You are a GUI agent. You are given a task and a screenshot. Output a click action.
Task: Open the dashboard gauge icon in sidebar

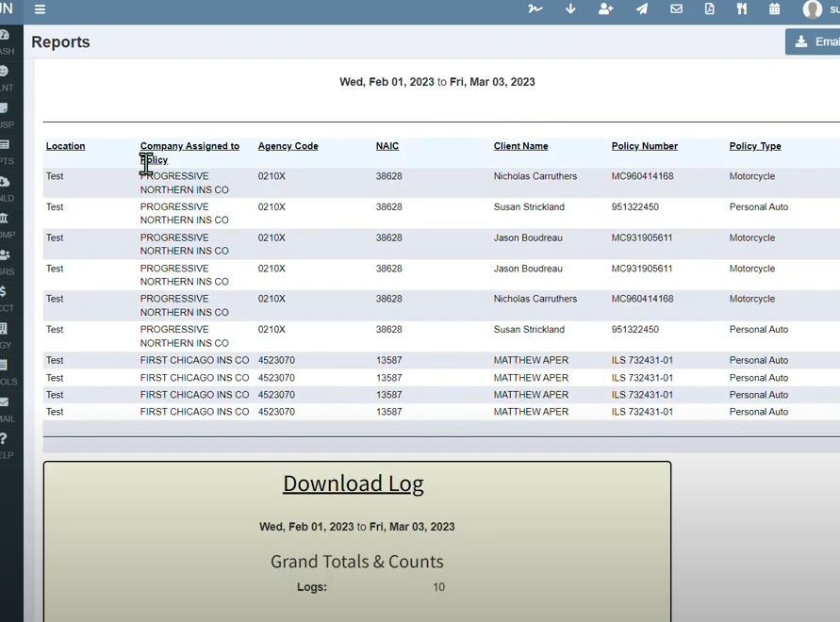(5, 35)
